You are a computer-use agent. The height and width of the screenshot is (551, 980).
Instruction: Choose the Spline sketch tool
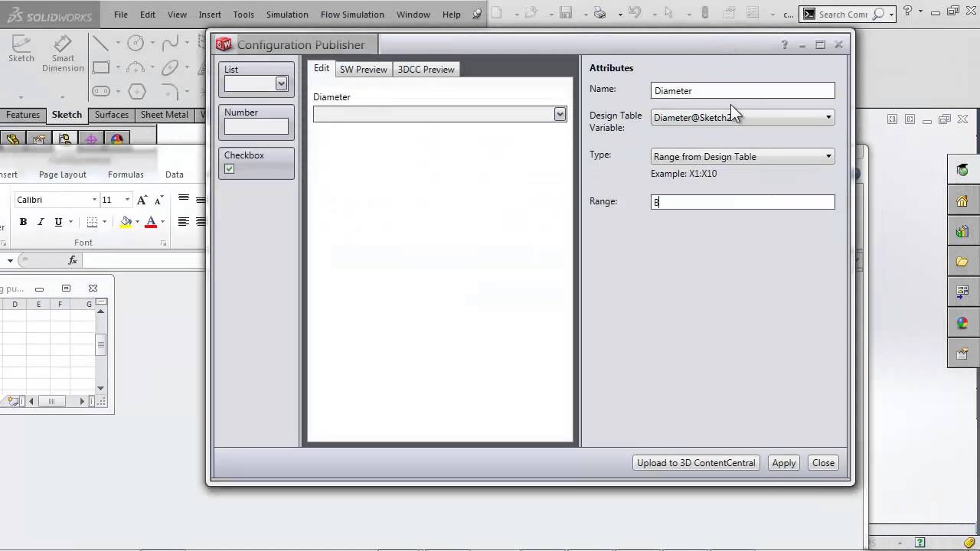pos(170,44)
